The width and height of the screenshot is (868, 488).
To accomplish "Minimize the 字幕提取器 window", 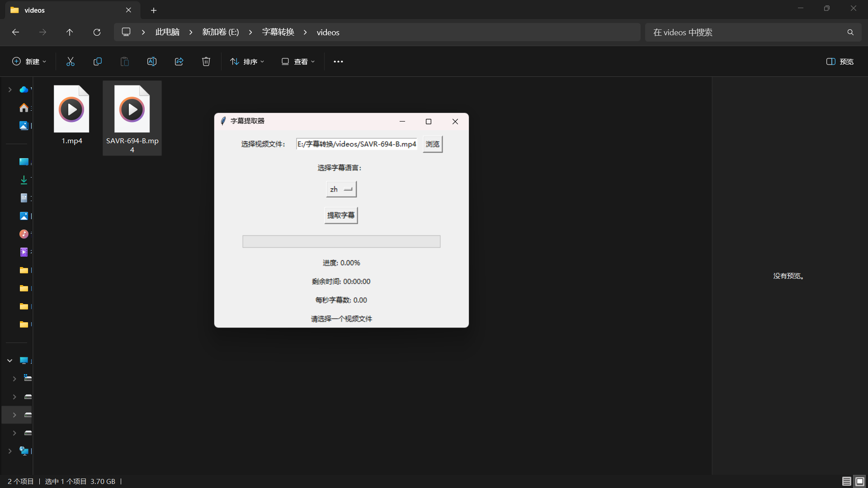I will (x=402, y=121).
